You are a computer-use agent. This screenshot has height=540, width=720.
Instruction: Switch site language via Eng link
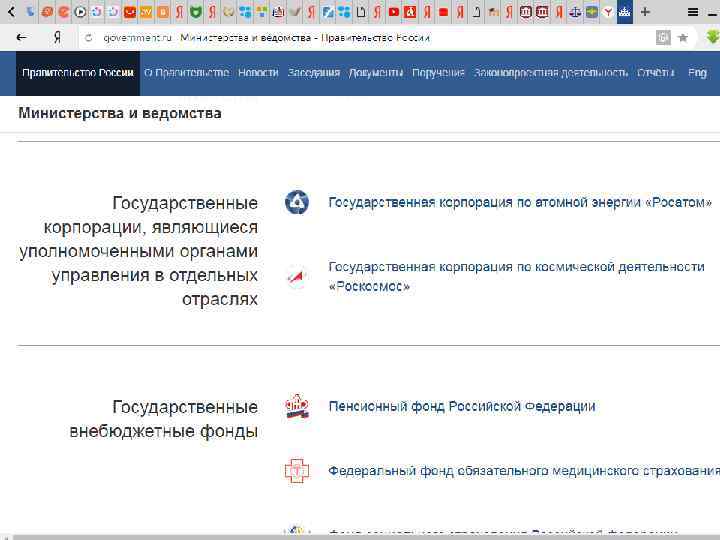697,73
